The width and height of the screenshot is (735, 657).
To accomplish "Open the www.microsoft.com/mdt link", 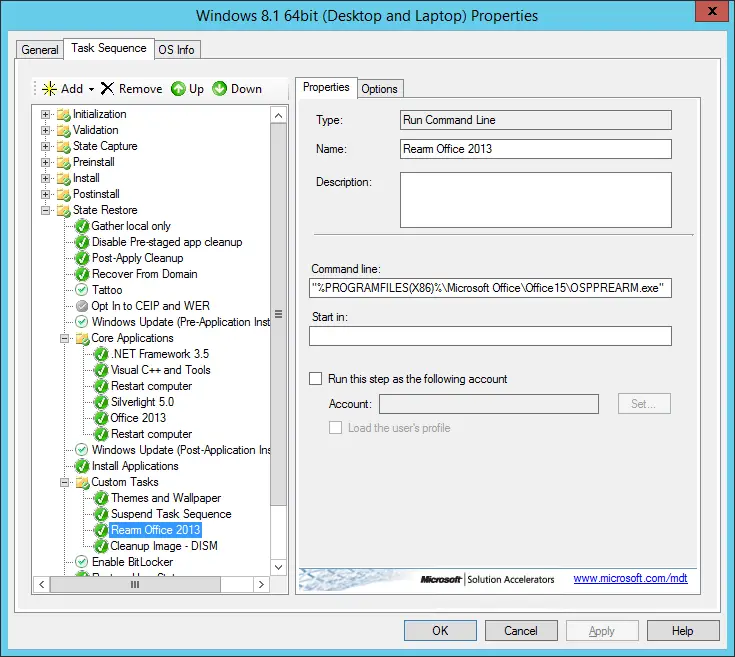I will click(x=630, y=578).
